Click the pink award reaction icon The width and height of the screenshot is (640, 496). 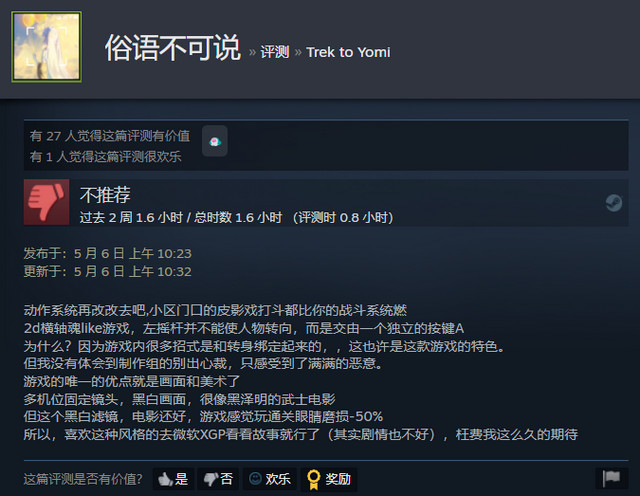pos(215,141)
